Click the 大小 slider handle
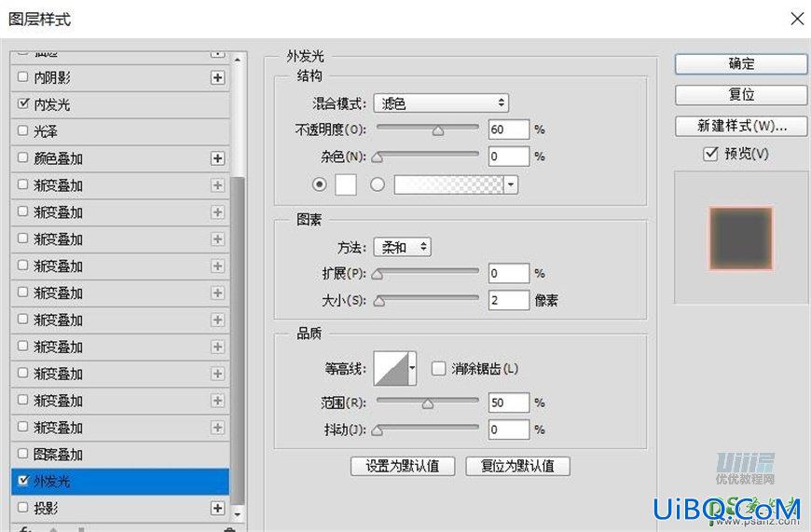Screen dimensions: 811x532 pyautogui.click(x=379, y=302)
